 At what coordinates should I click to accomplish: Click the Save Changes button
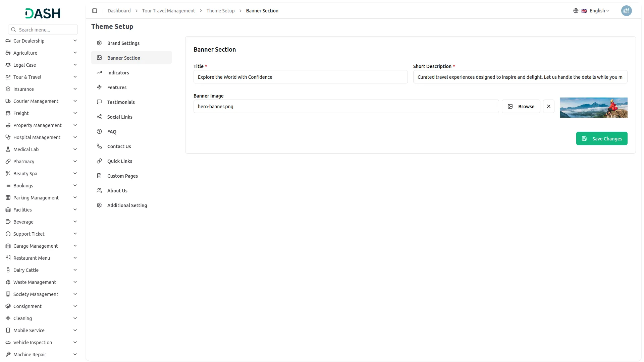coord(601,138)
